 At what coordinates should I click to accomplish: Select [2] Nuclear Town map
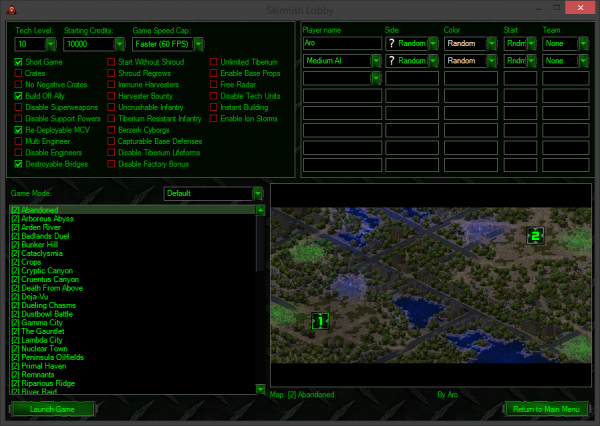(x=132, y=349)
